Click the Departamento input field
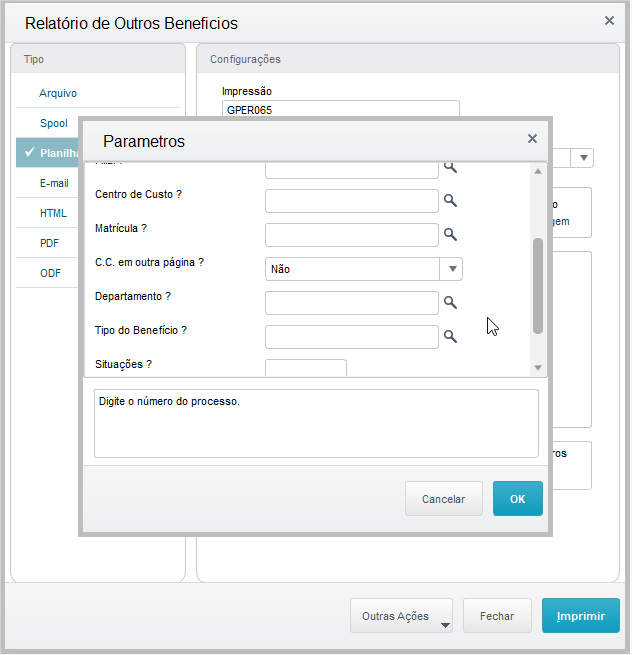Image resolution: width=632 pixels, height=655 pixels. [x=352, y=303]
